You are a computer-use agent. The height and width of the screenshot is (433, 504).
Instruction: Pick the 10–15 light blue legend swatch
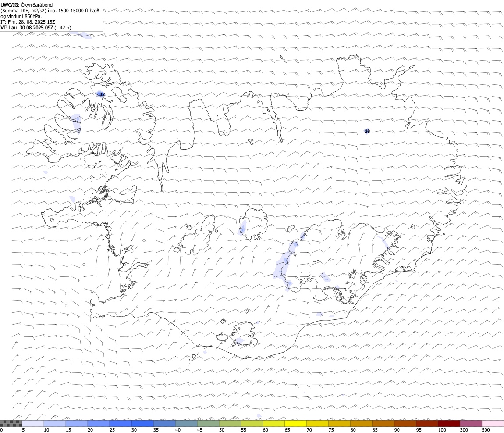(55, 423)
